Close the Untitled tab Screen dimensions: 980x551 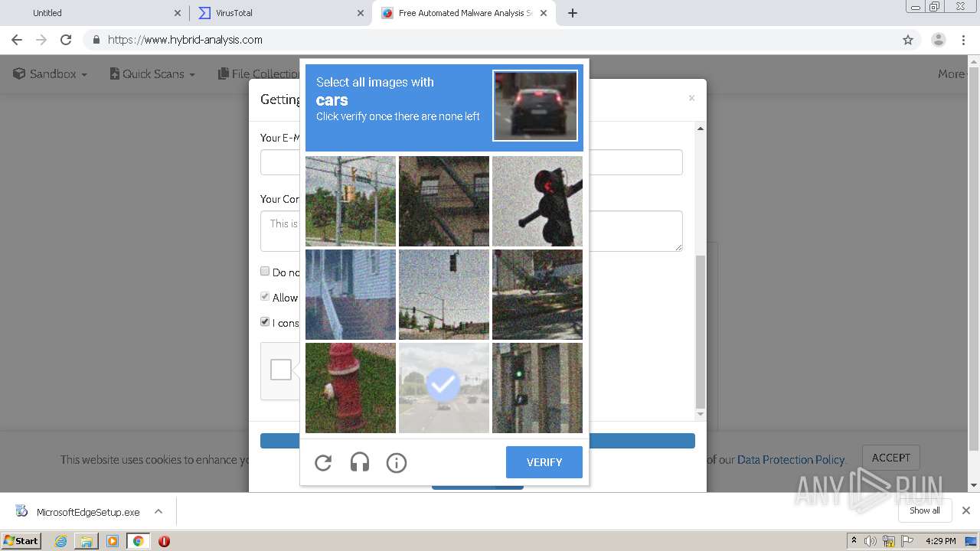[x=178, y=13]
